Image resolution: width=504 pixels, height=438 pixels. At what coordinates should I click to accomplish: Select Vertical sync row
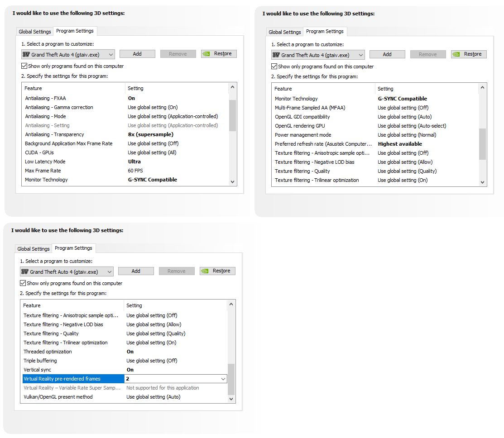tap(124, 370)
